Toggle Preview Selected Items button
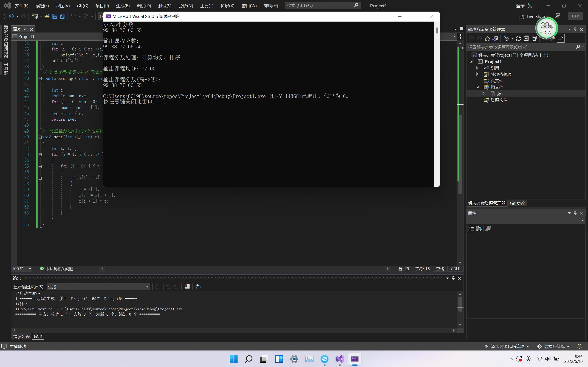 tap(560, 38)
